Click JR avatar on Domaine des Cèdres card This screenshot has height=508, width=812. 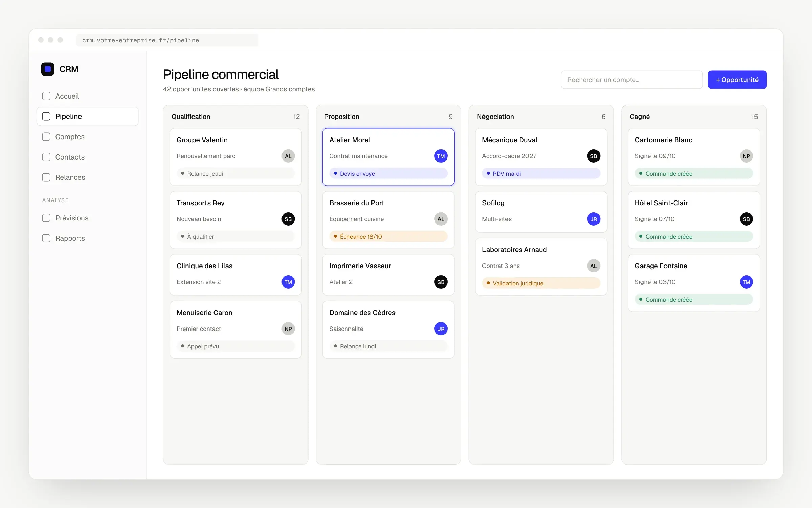pyautogui.click(x=441, y=329)
